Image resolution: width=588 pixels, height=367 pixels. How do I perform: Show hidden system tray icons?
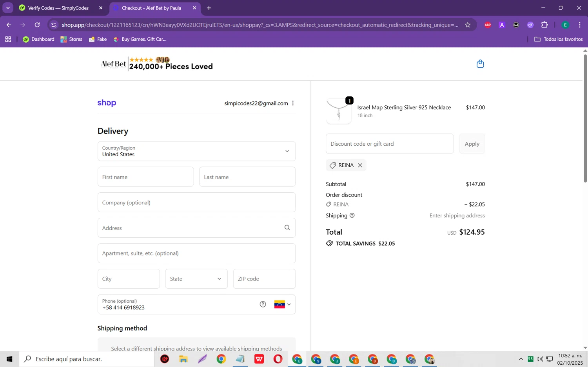coord(521,359)
